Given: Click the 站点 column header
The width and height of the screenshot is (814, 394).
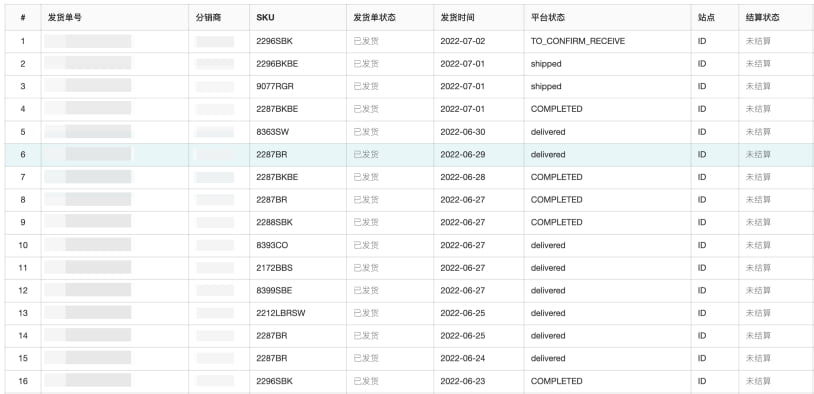Looking at the screenshot, I should [x=706, y=18].
